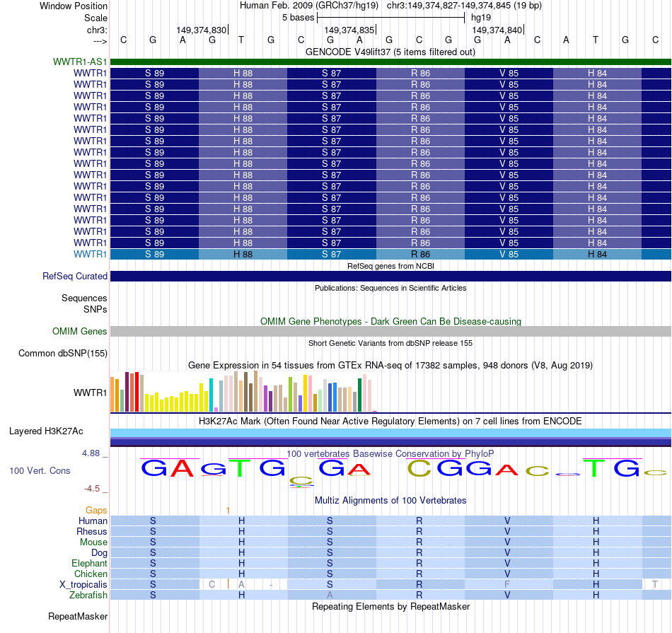The width and height of the screenshot is (672, 633).
Task: Click the Human species label
Action: (93, 521)
